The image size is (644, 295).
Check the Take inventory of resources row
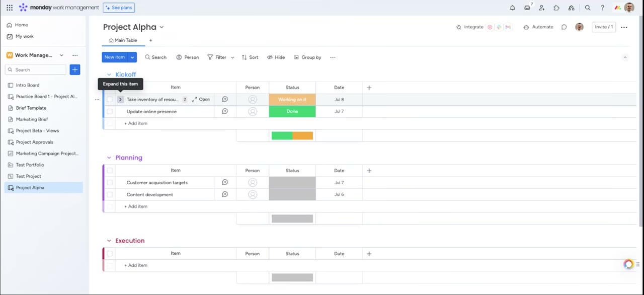[110, 100]
